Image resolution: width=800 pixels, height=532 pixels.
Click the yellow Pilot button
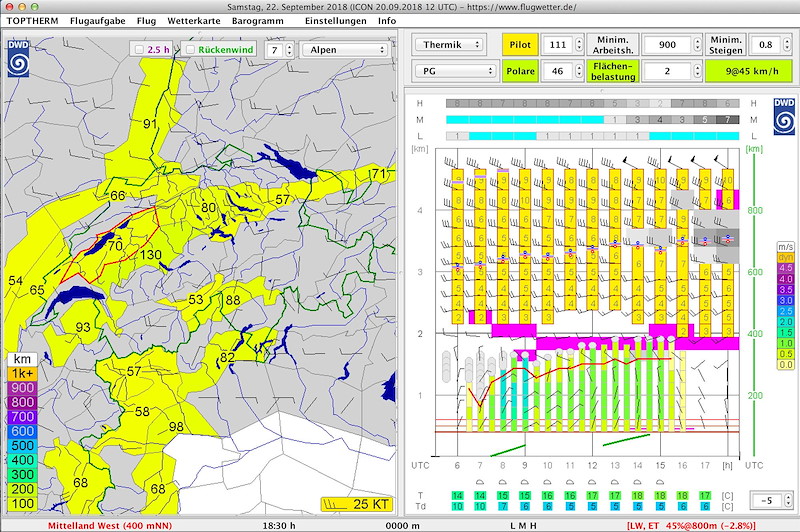(520, 45)
